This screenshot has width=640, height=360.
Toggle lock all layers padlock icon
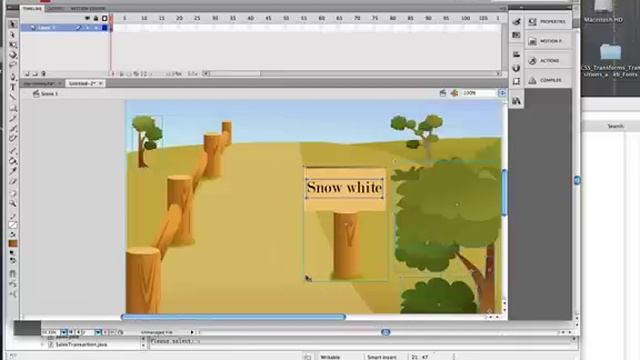[96, 18]
